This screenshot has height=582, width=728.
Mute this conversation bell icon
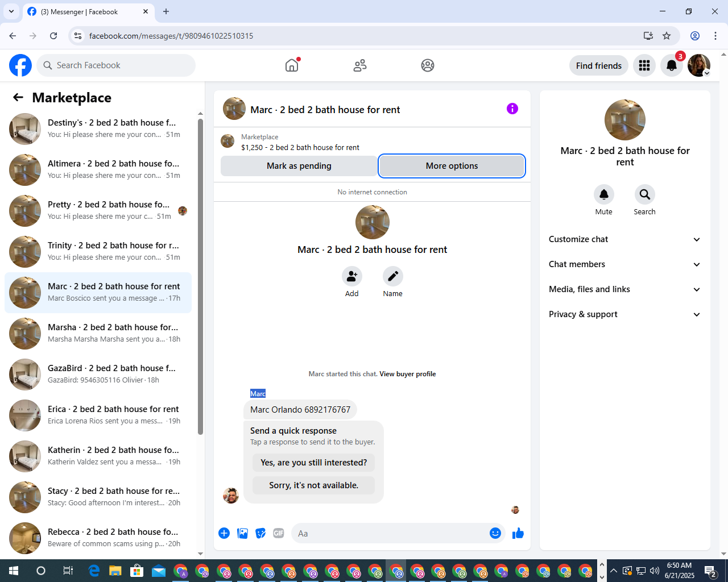pos(604,194)
